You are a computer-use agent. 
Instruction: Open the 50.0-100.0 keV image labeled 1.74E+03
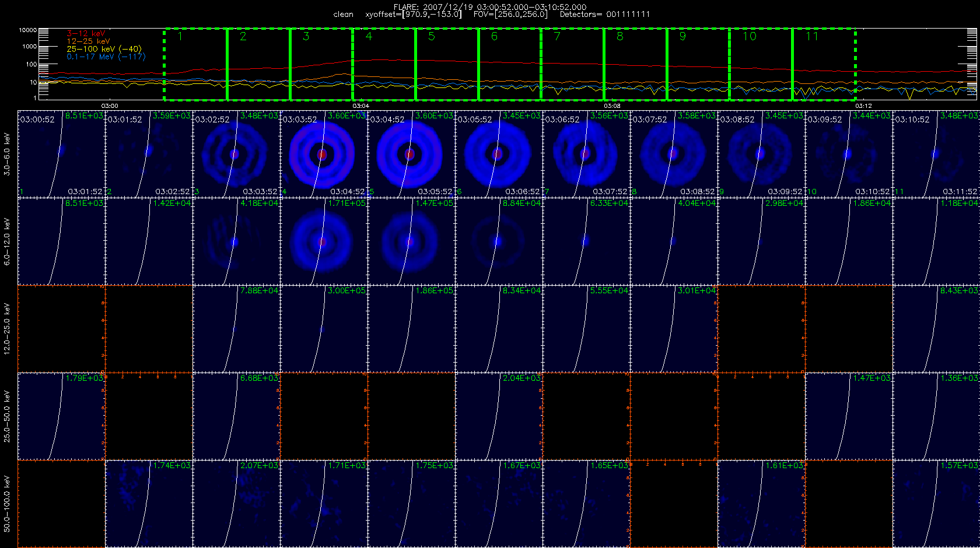[x=149, y=504]
